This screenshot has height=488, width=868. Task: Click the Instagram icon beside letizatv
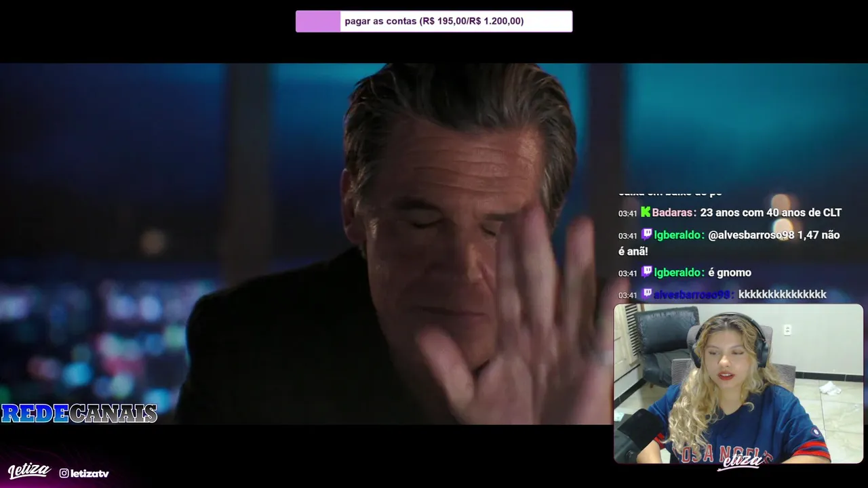tap(64, 473)
